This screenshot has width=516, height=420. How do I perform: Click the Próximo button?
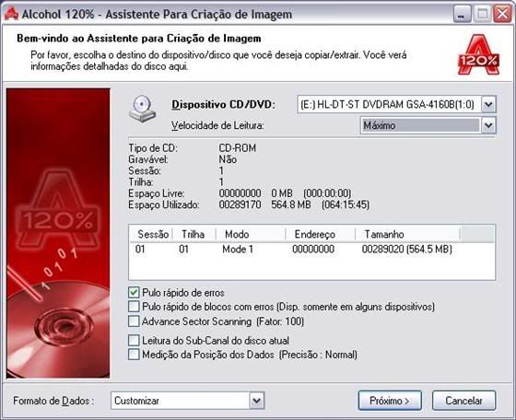coord(390,401)
